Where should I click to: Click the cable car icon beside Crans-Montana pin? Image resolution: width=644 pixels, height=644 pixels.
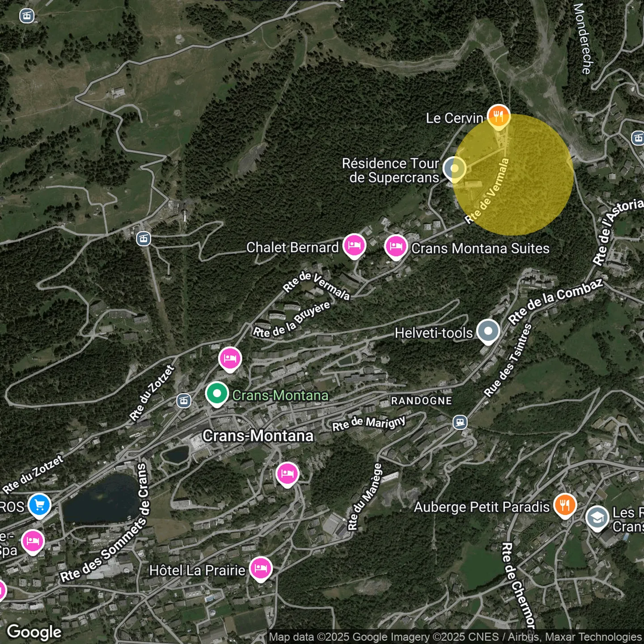(184, 400)
